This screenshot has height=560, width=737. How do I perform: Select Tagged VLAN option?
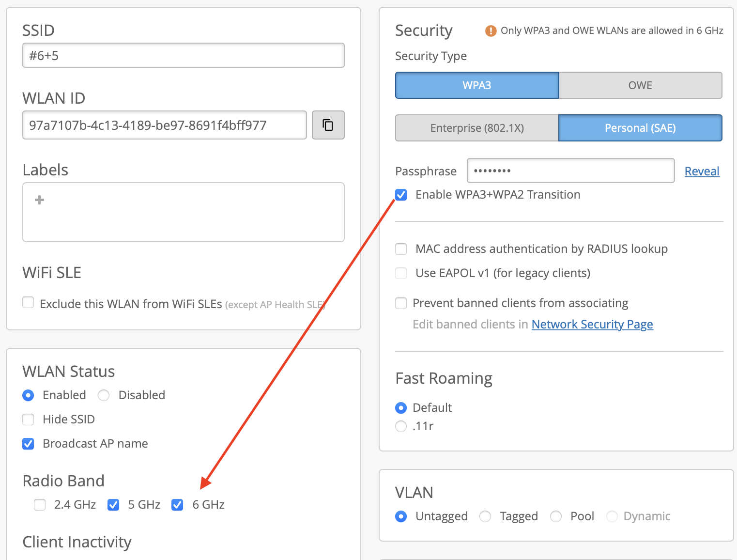tap(485, 516)
